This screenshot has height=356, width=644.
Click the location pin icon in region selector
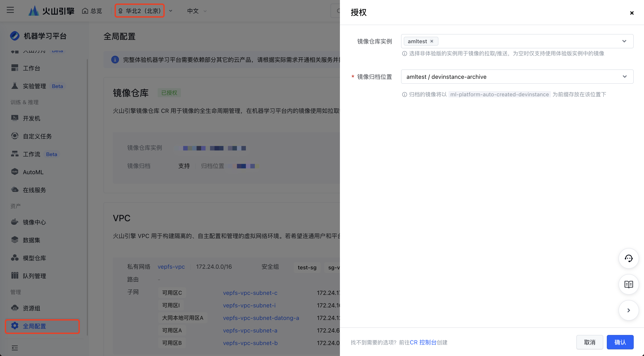coord(120,11)
